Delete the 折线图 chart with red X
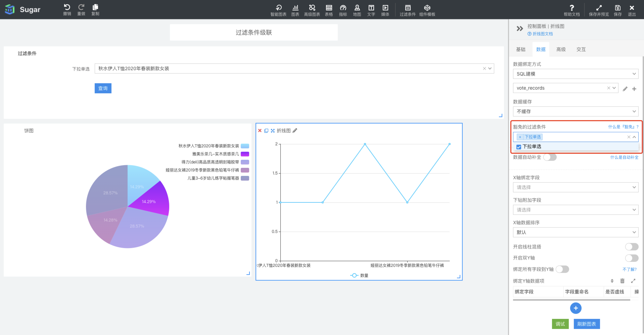 tap(260, 131)
